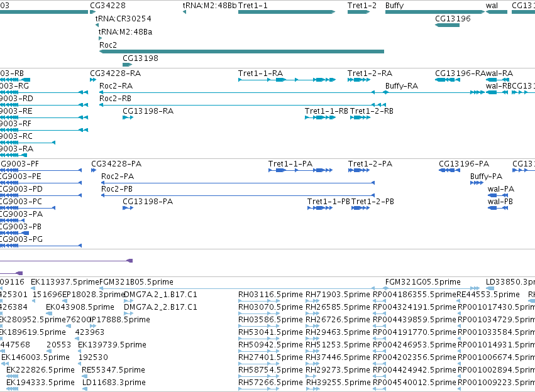Click the EK146003.5prime EST label
Screen dimensions: 535x392
tap(35, 357)
